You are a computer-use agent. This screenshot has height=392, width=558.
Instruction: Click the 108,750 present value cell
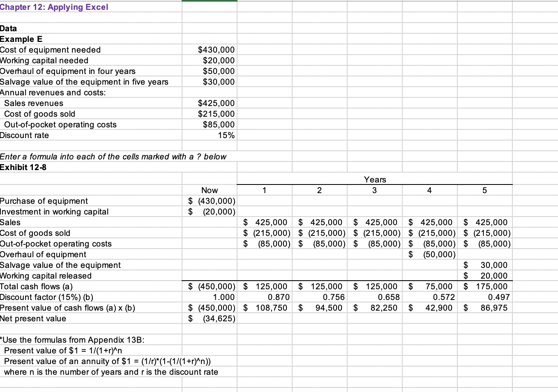coord(265,308)
